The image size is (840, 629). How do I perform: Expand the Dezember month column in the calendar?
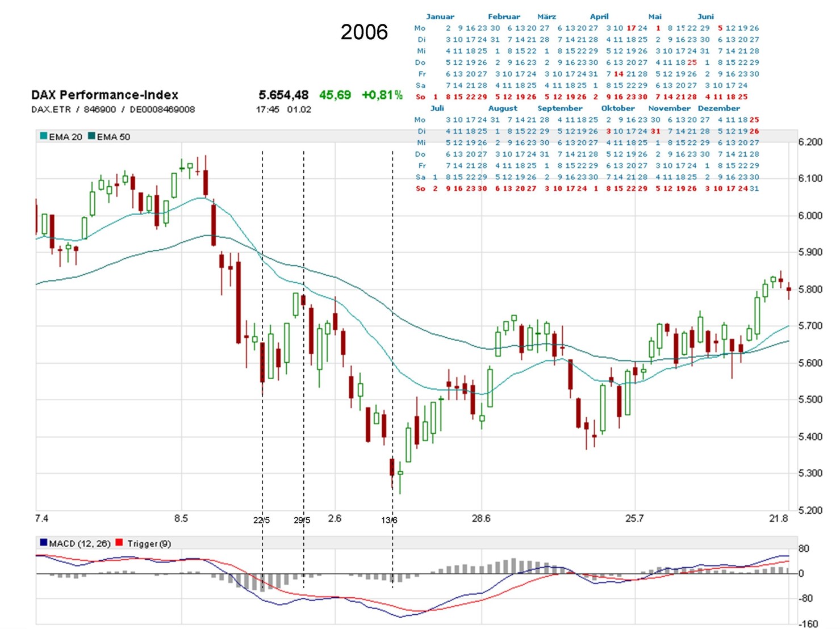(x=720, y=108)
